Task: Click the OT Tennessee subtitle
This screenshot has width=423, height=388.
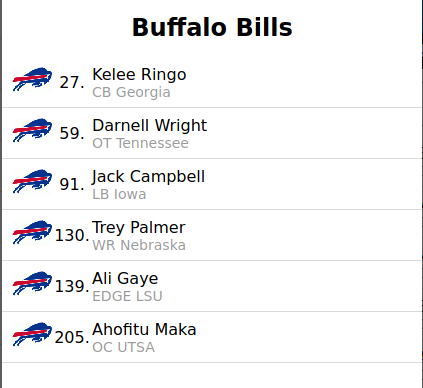Action: tap(140, 143)
